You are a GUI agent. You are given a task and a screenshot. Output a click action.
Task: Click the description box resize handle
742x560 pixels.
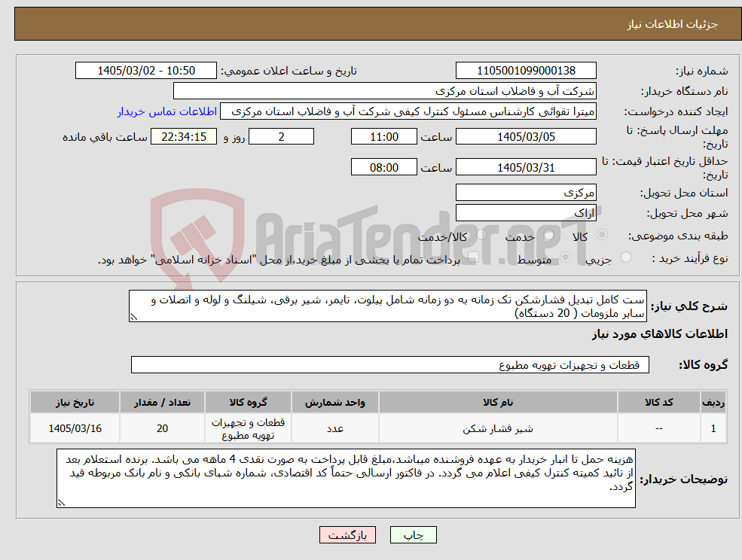click(133, 318)
